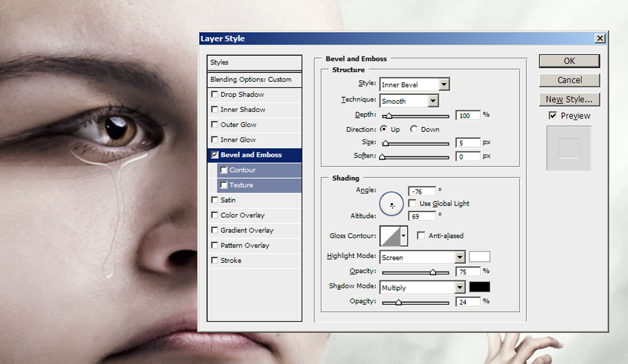Click the New Style... button
Image resolution: width=628 pixels, height=364 pixels.
click(x=569, y=99)
